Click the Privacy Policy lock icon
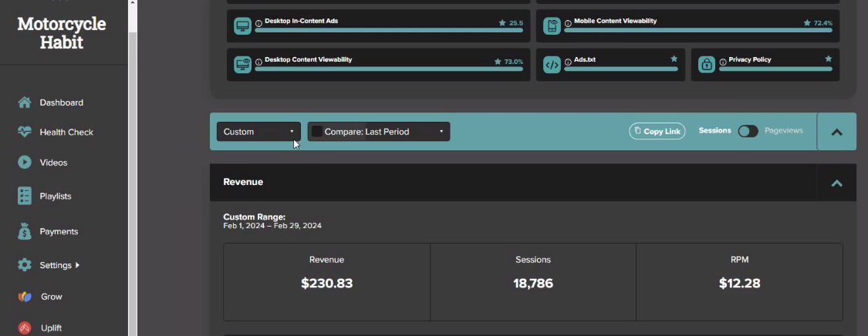The height and width of the screenshot is (336, 868). tap(707, 65)
